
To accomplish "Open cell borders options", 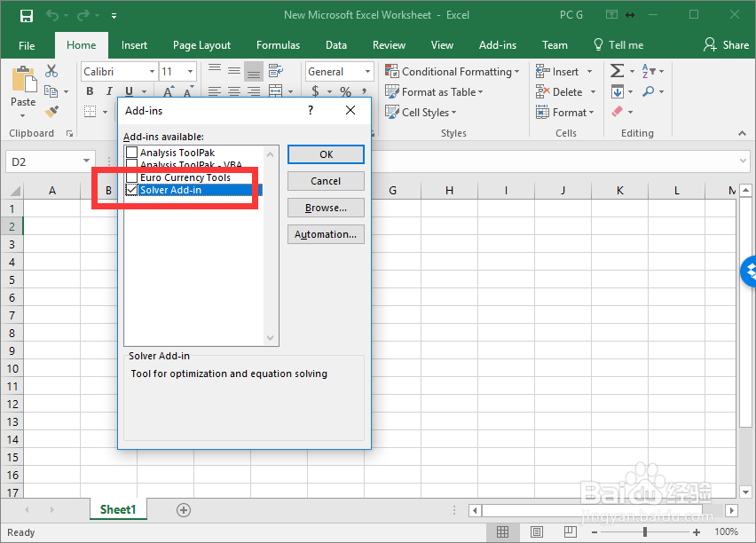I will coord(91,112).
